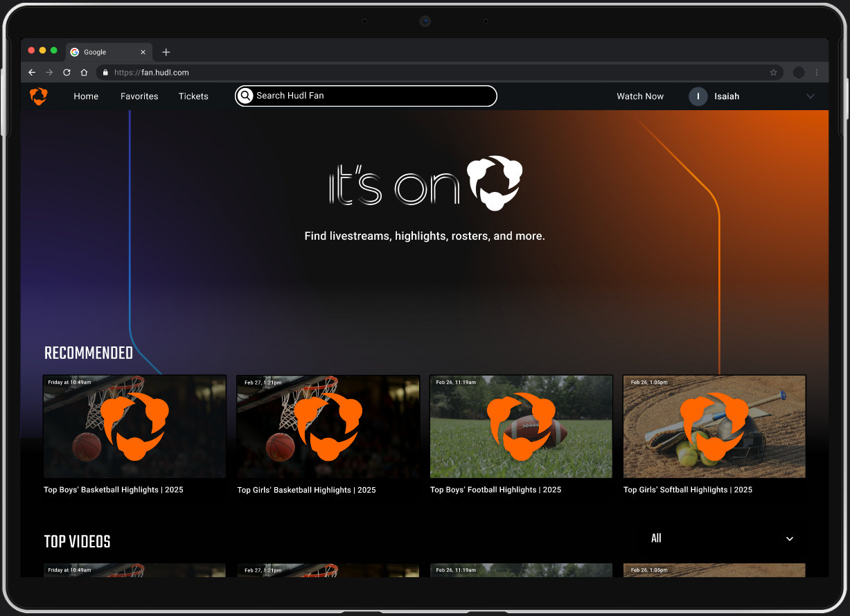This screenshot has width=850, height=616.
Task: Click the 'TOP VIDEOS' section heading
Action: tap(78, 542)
